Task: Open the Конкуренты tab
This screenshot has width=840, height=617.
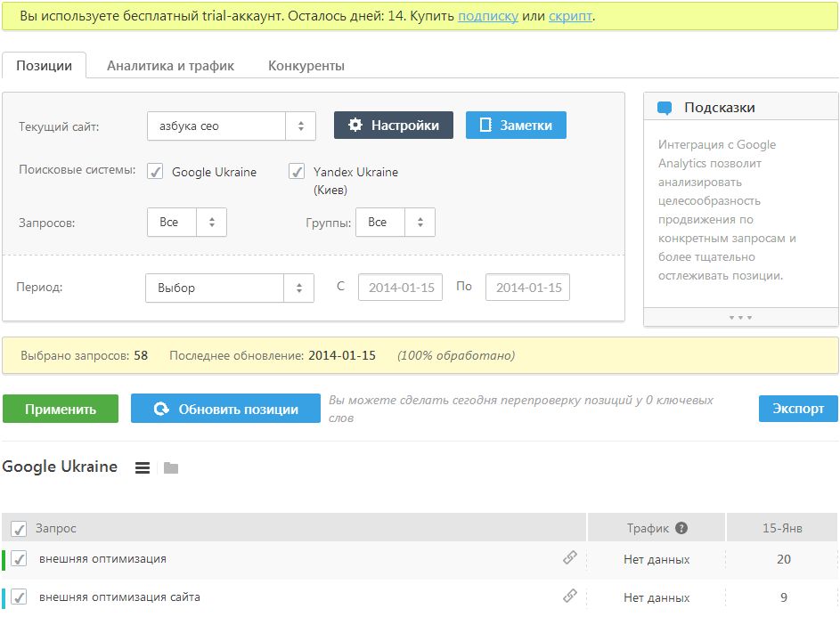Action: coord(306,66)
